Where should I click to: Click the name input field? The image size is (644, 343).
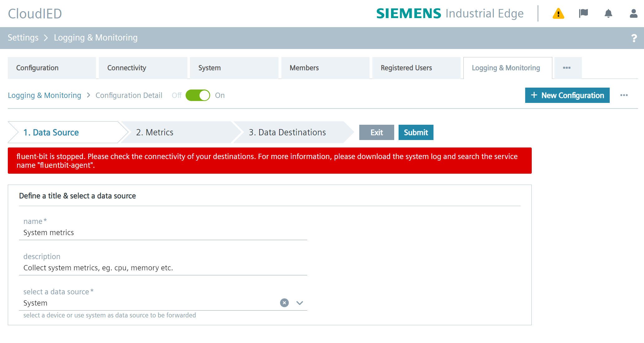coord(163,233)
